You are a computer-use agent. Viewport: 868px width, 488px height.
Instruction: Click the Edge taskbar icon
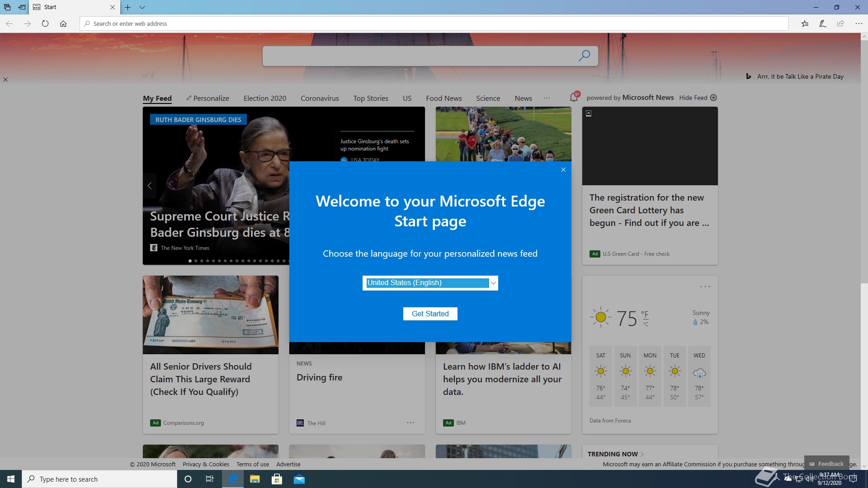[233, 479]
